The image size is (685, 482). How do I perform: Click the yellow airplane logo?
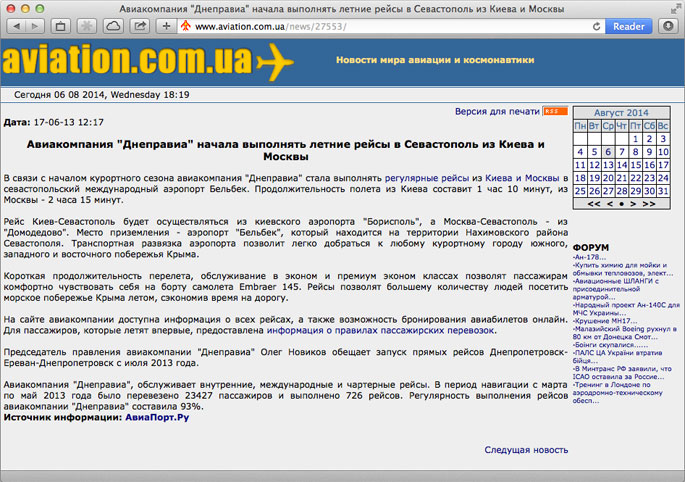(275, 62)
